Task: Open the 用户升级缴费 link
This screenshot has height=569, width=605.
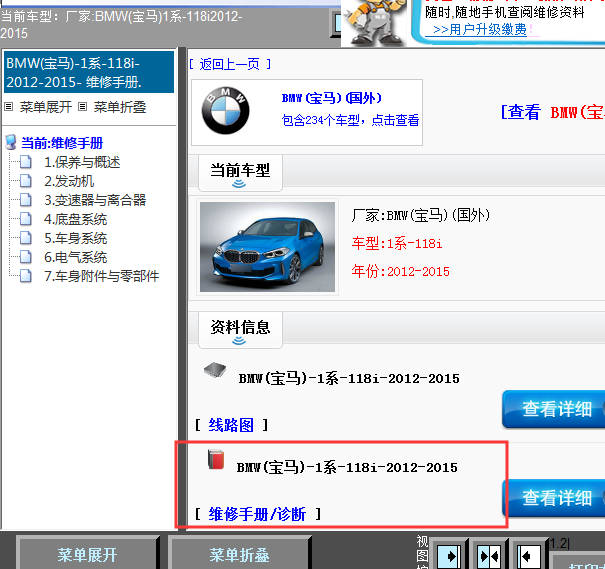Action: click(480, 29)
